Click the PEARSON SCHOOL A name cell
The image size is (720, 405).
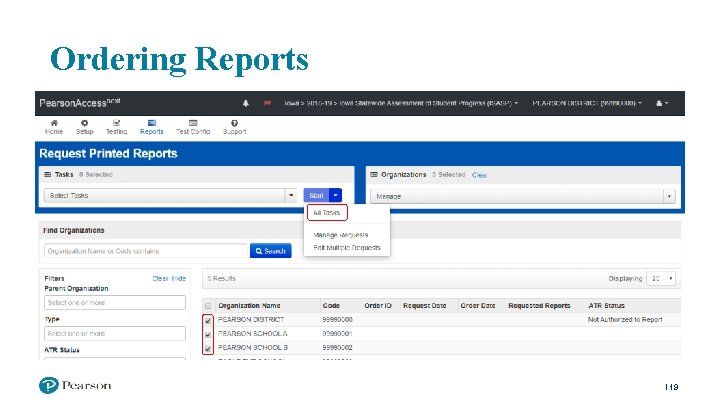[252, 334]
